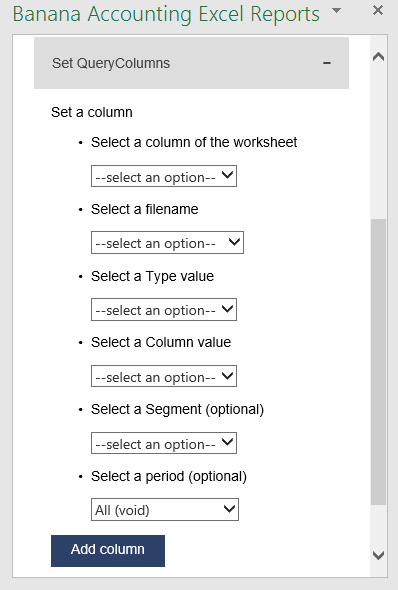This screenshot has width=398, height=590.
Task: Click 'Select a period (optional)' label
Action: (x=169, y=476)
